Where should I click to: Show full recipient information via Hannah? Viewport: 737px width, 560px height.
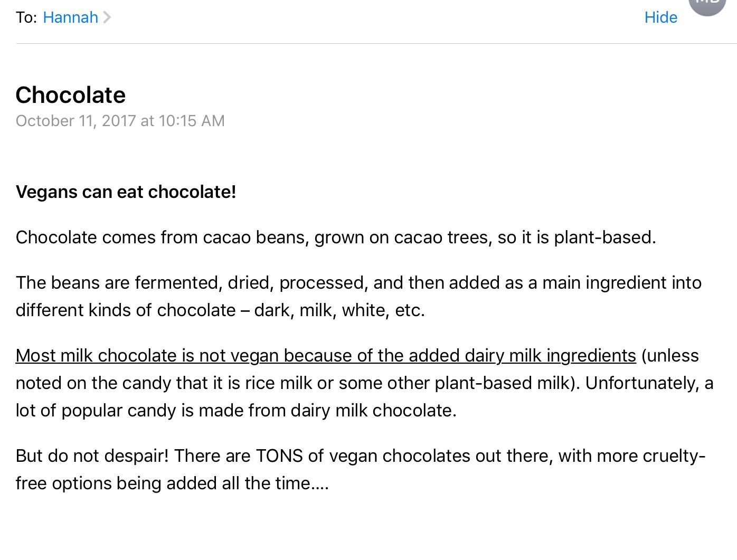(70, 17)
